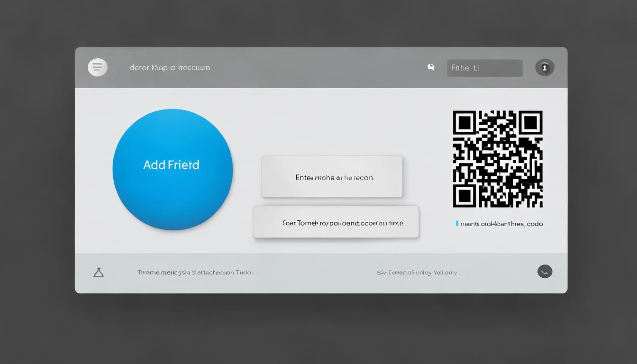
Task: Click the "Tnreme" footer text on left
Action: coord(197,273)
